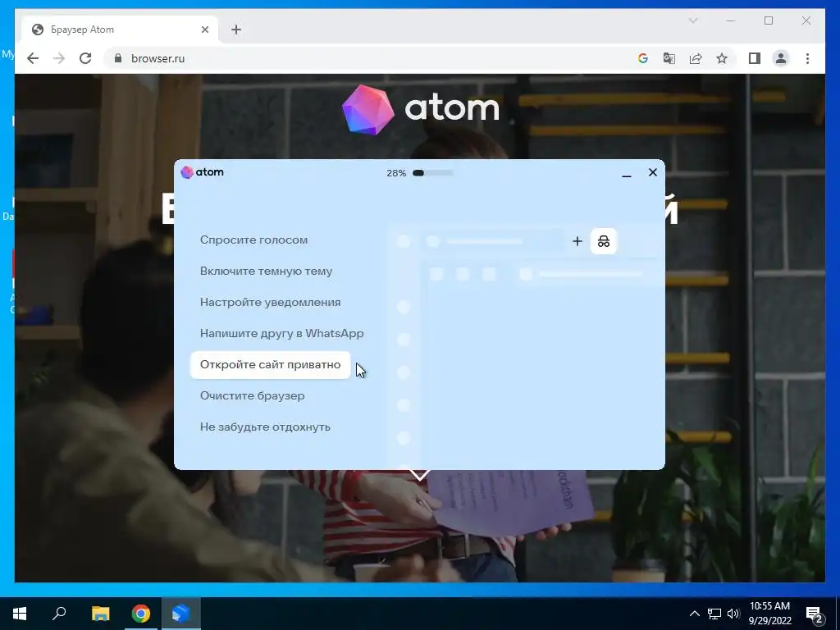
Task: Translate this page with translate icon
Action: click(x=669, y=58)
